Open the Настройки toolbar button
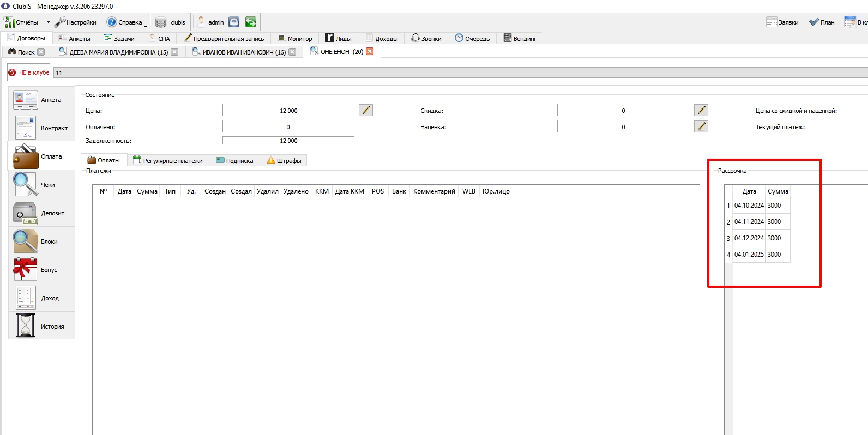Screen dimensions: 868x435 click(75, 22)
